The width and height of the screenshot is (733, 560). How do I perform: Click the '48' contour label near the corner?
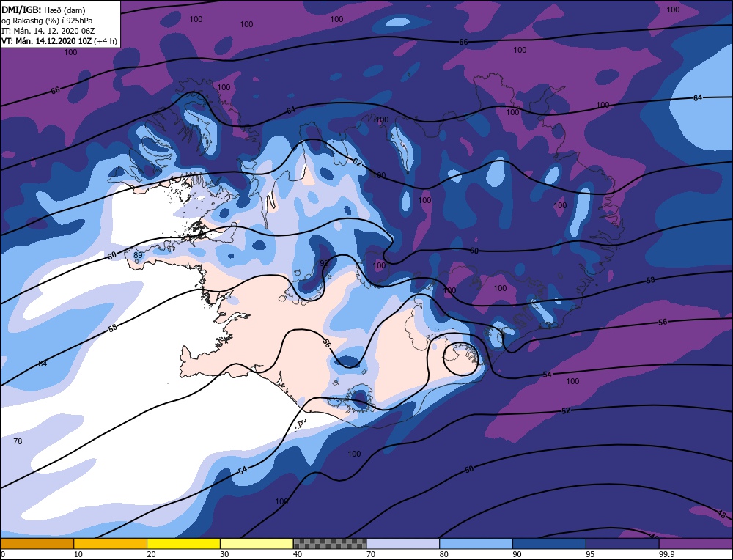click(x=721, y=515)
